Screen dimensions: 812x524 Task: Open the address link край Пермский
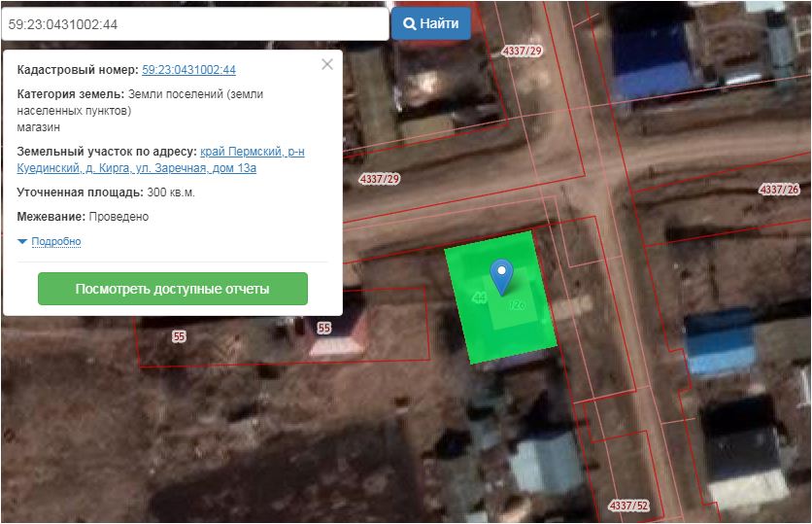click(x=160, y=159)
